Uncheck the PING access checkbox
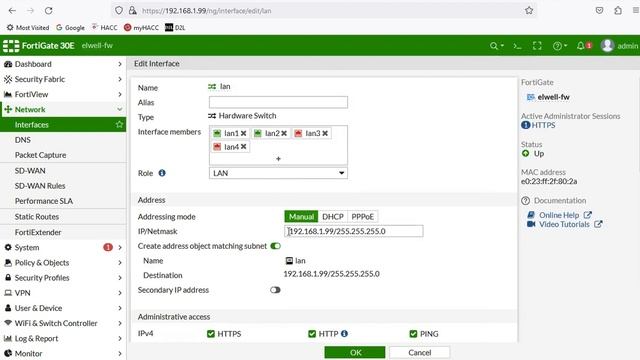Screen dimensions: 640x360 click(413, 334)
